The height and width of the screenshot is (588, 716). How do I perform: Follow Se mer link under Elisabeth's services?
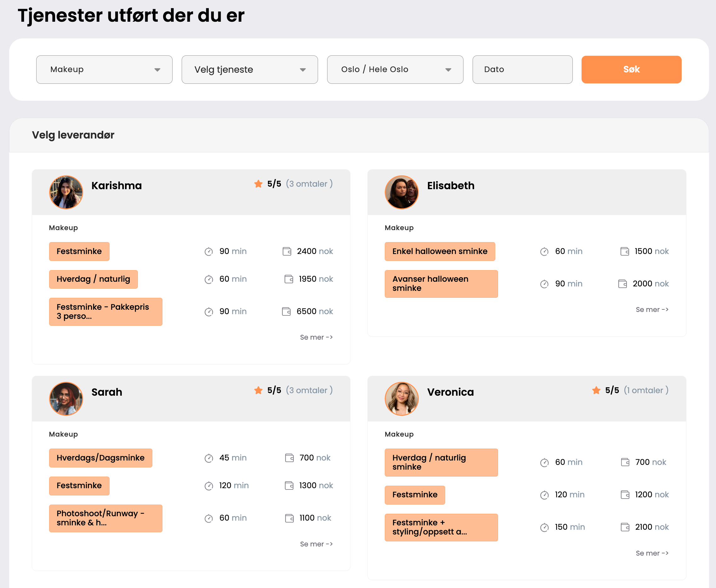(652, 309)
